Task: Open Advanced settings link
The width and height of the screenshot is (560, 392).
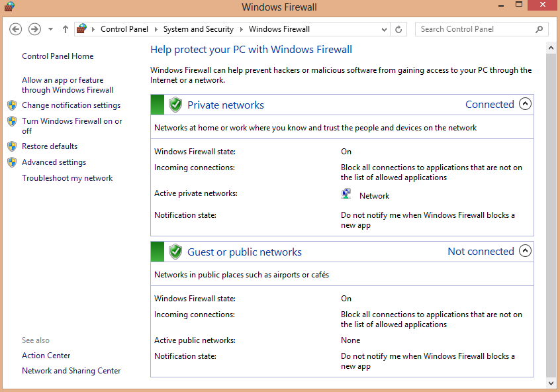Action: pos(54,162)
